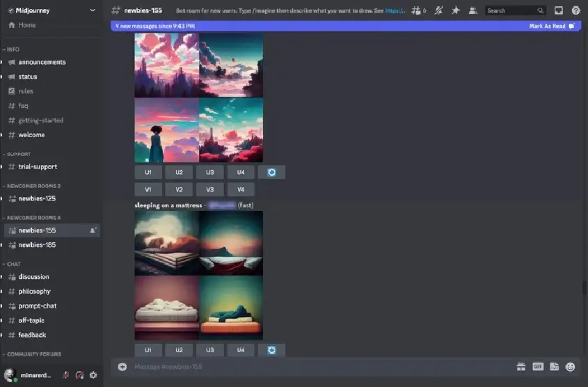Collapse the NEWCOMER ROOMS 4 category
The width and height of the screenshot is (588, 387).
pos(33,218)
